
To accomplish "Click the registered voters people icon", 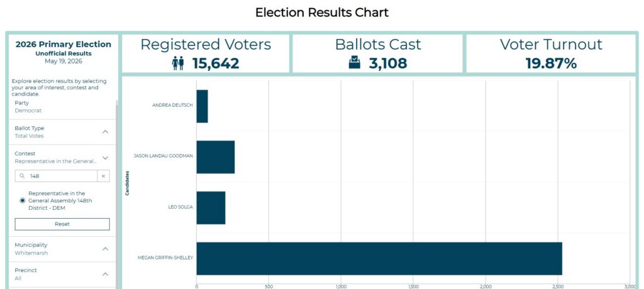I will [178, 63].
